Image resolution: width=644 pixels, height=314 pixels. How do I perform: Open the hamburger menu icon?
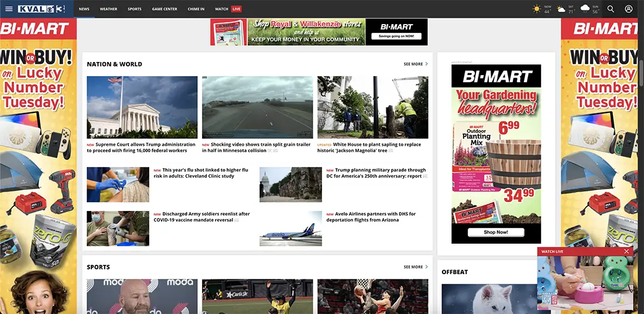tap(9, 9)
